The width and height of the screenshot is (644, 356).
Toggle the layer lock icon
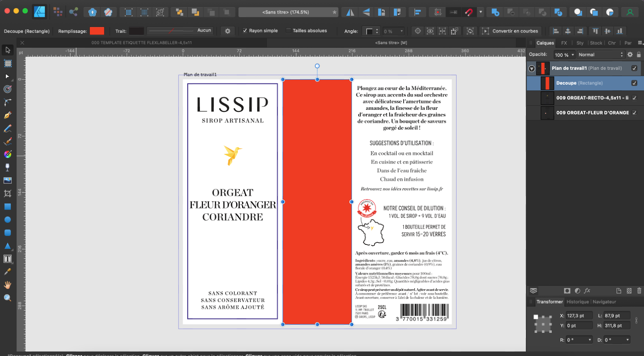(x=639, y=54)
